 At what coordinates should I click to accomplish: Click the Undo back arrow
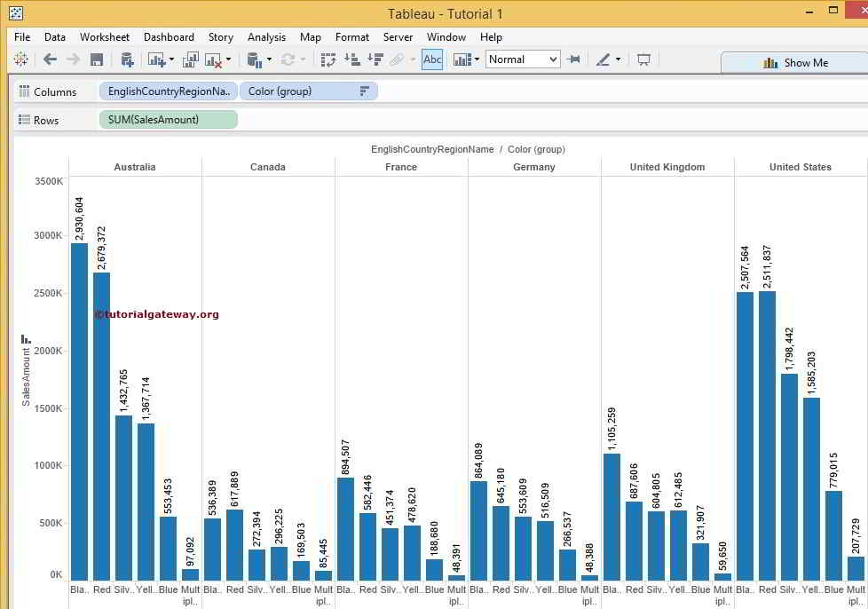coord(50,59)
